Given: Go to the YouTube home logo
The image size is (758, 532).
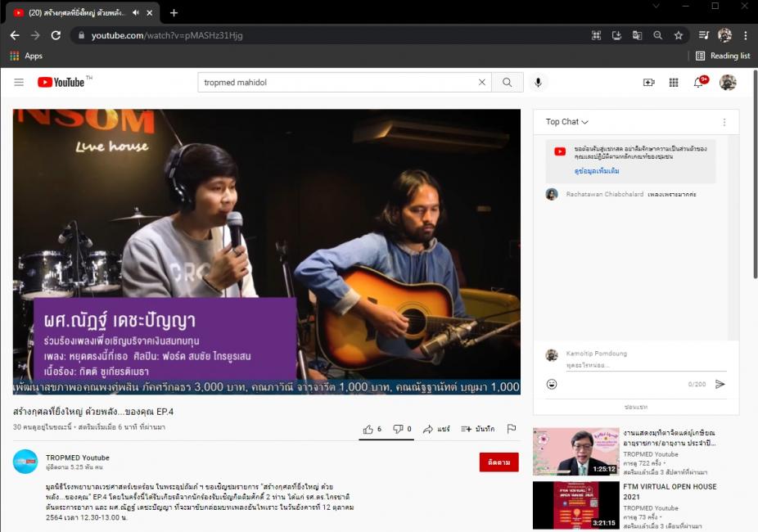Looking at the screenshot, I should [61, 82].
